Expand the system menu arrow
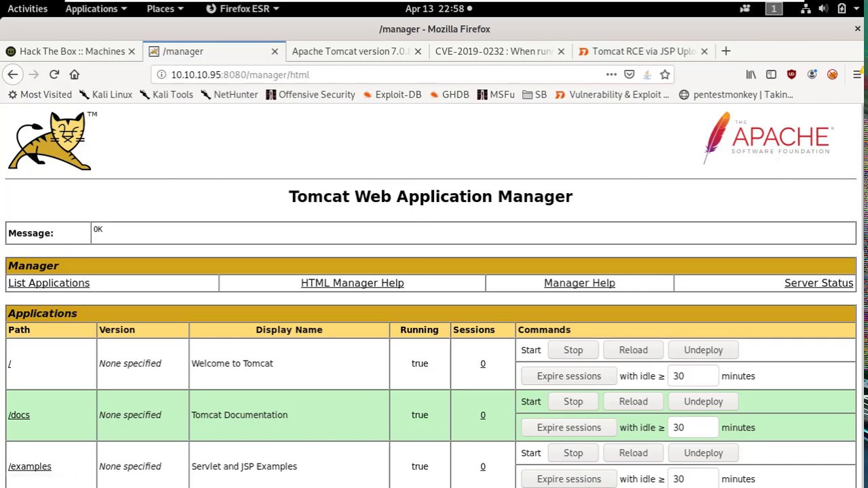Image resolution: width=868 pixels, height=488 pixels. [856, 9]
